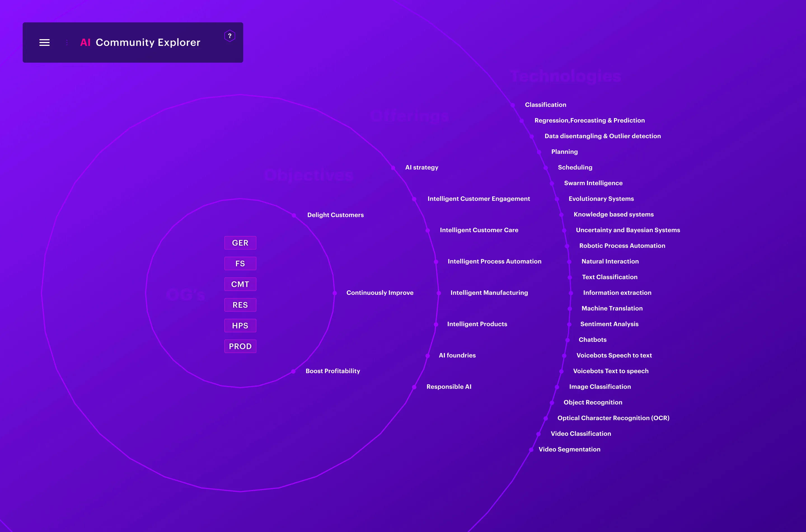Screen dimensions: 806x532
Task: Choose the Boost Profitability objective
Action: coord(332,371)
